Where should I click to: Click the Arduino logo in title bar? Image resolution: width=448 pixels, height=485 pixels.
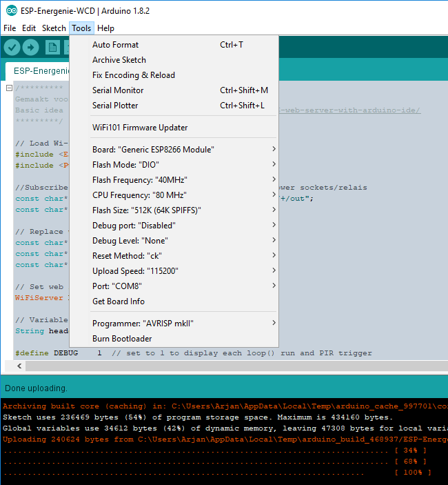(12, 11)
